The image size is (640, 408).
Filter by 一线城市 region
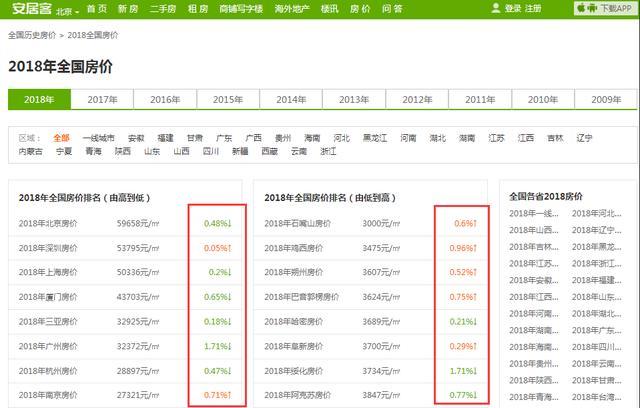click(98, 138)
